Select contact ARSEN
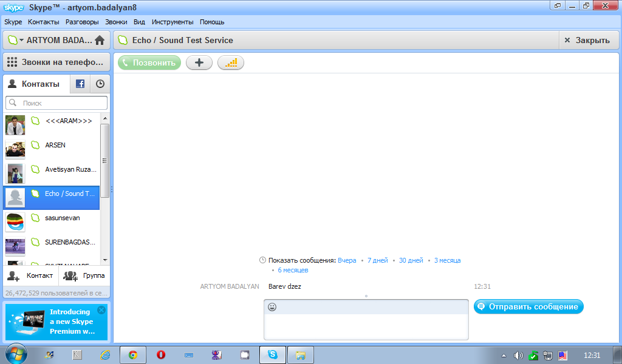Screen dimensions: 622x364 coord(52,149)
